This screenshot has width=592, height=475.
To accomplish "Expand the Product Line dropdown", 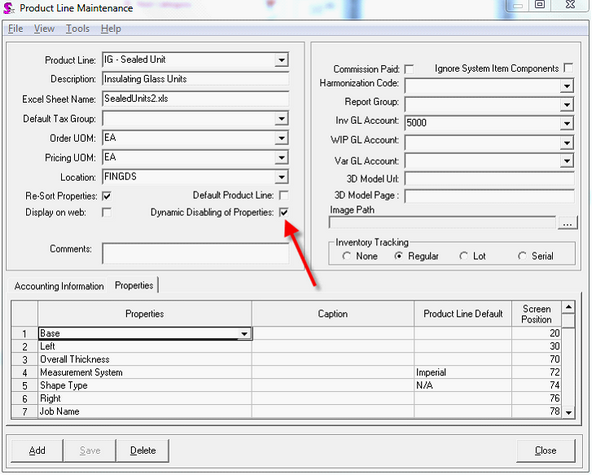I will pyautogui.click(x=281, y=60).
